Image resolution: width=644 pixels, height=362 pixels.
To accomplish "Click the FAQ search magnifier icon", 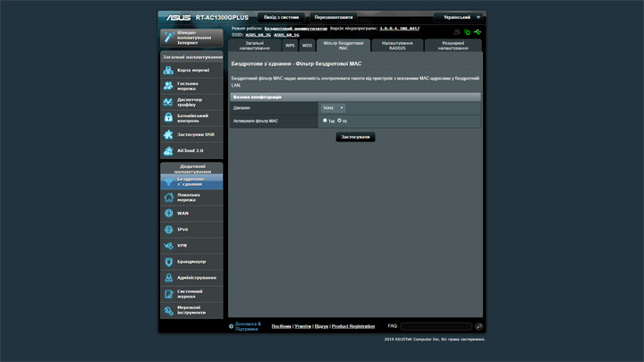I will pos(479,326).
